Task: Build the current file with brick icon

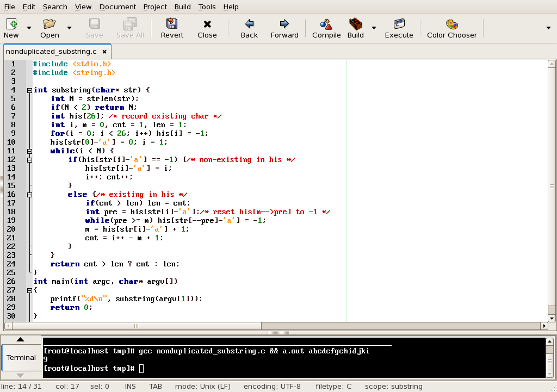Action: click(356, 24)
